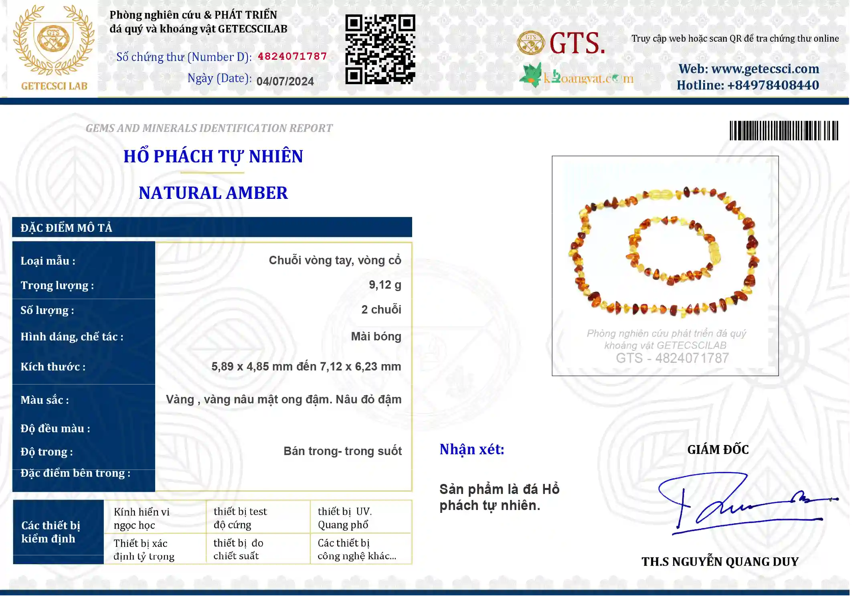Click the round GTS emblem beside GTS. text
868x597 pixels.
tap(530, 43)
